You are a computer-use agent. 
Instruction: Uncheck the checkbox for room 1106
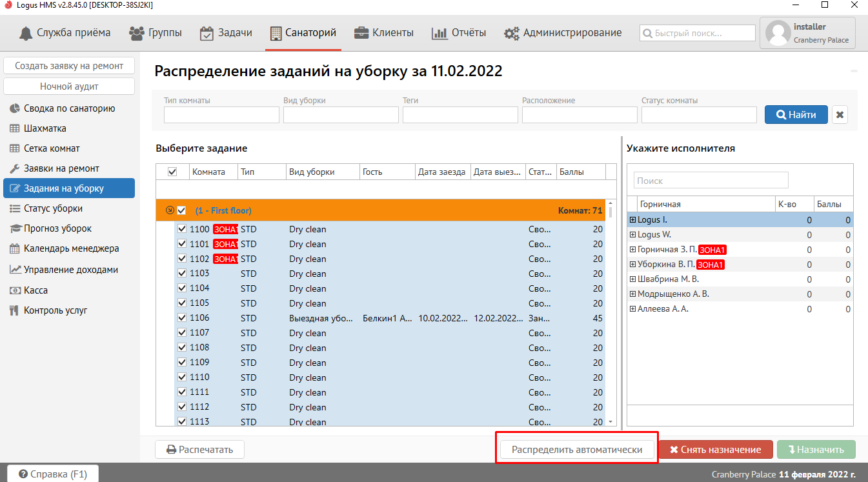click(x=182, y=318)
